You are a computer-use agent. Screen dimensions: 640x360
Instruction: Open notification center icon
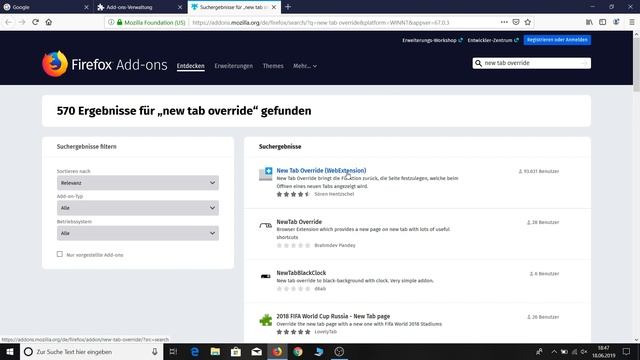tap(627, 351)
